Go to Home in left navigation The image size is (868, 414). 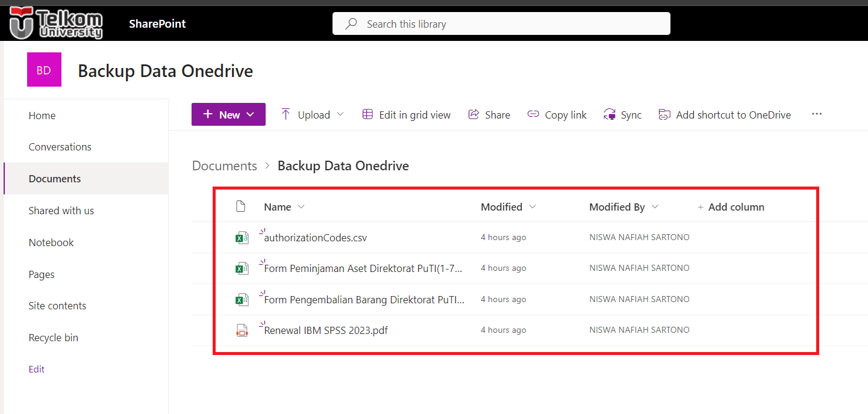pos(42,116)
